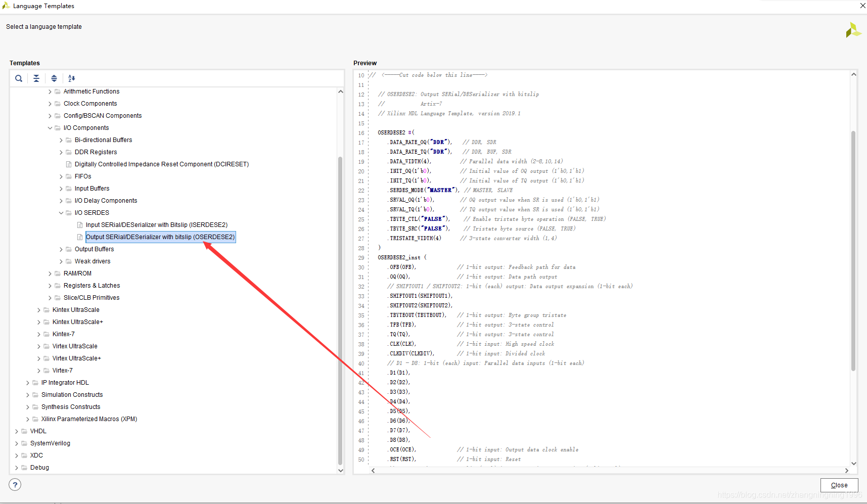867x504 pixels.
Task: Click the search icon in Templates toolbar
Action: pos(19,78)
